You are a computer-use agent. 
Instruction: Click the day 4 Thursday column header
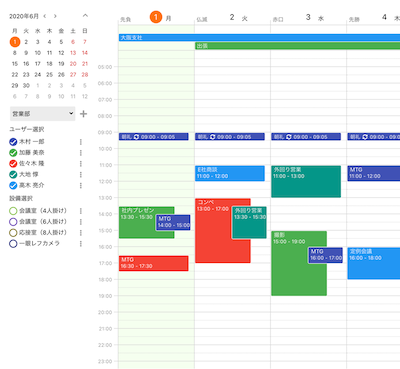click(373, 17)
